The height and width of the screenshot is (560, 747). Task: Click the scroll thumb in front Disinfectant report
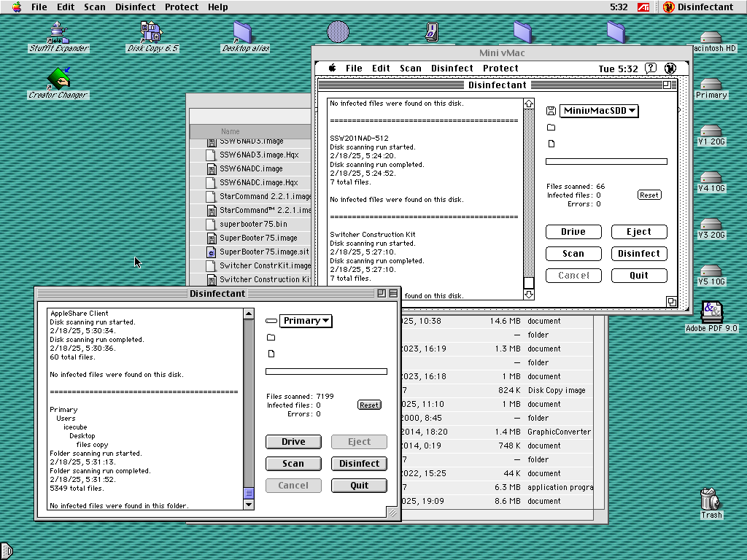click(249, 493)
